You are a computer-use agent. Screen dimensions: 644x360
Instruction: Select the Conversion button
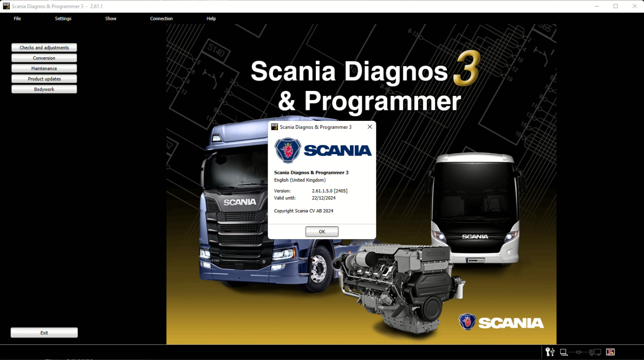(44, 58)
